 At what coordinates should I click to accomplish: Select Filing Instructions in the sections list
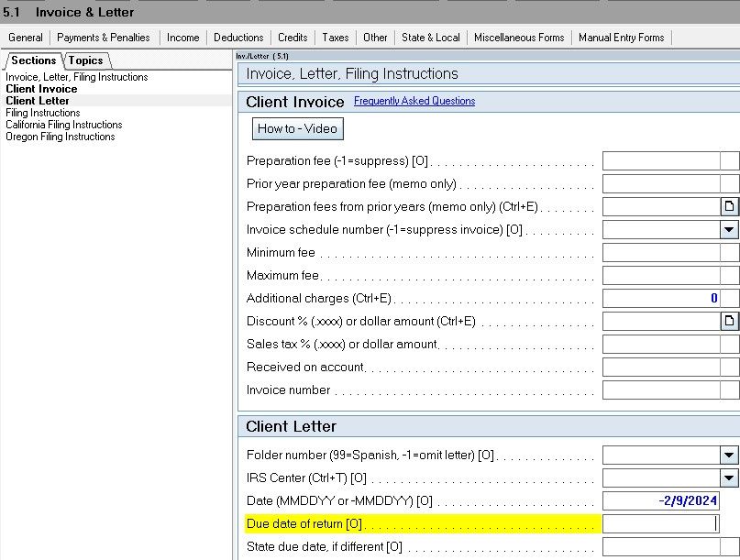pos(41,113)
